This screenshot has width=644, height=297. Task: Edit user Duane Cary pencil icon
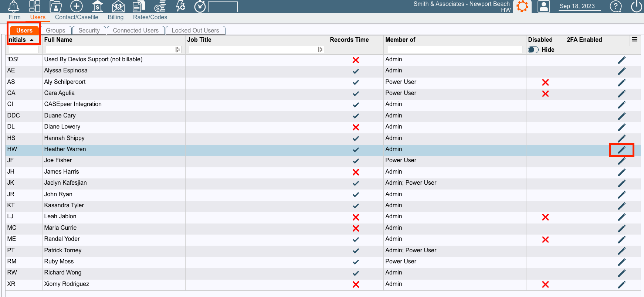[x=622, y=116]
